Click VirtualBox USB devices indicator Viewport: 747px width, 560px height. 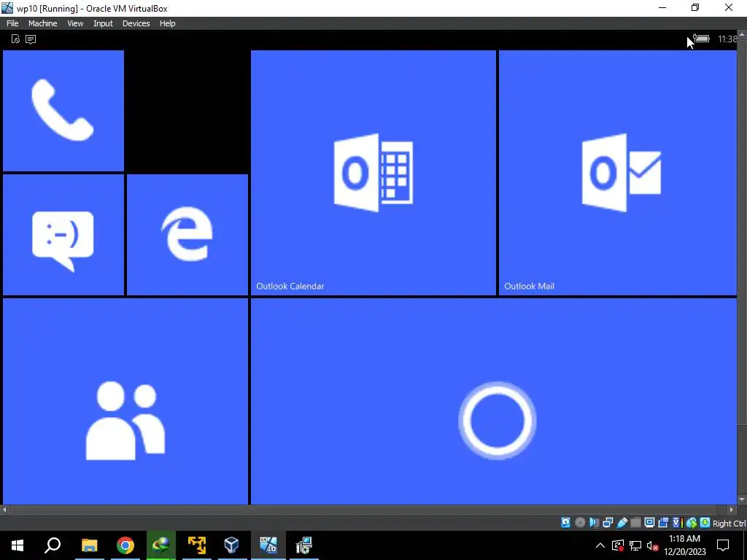(x=622, y=523)
